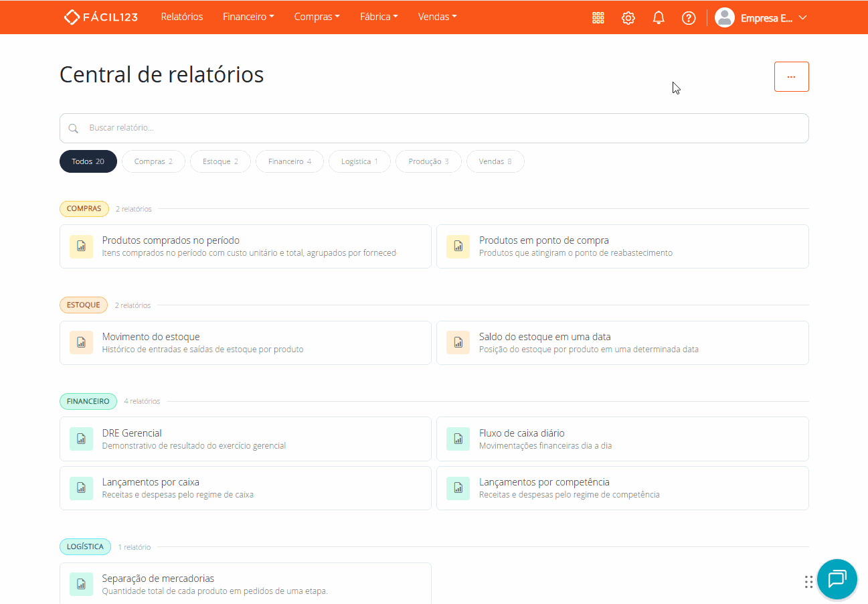This screenshot has width=868, height=604.
Task: Click the user avatar icon
Action: coord(725,17)
